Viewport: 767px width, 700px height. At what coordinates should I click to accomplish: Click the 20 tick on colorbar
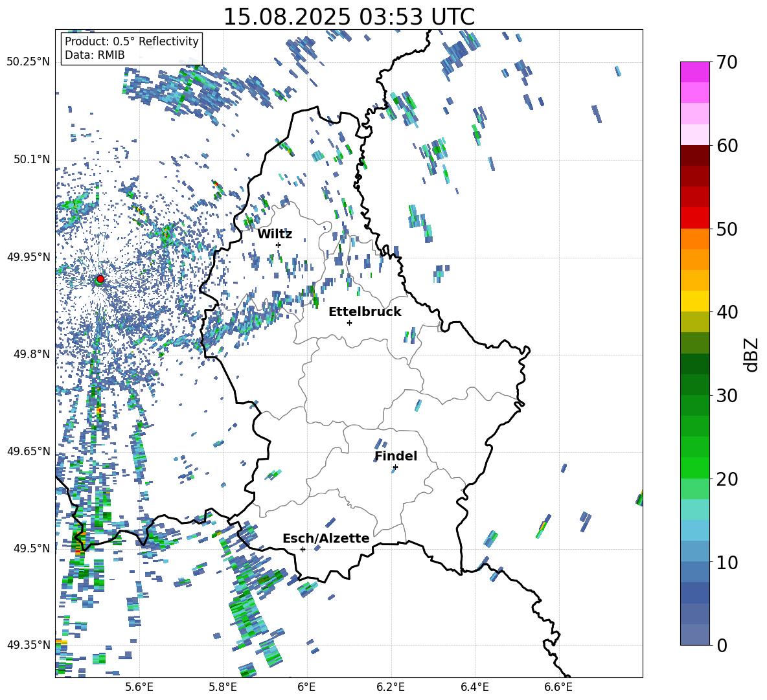(726, 479)
